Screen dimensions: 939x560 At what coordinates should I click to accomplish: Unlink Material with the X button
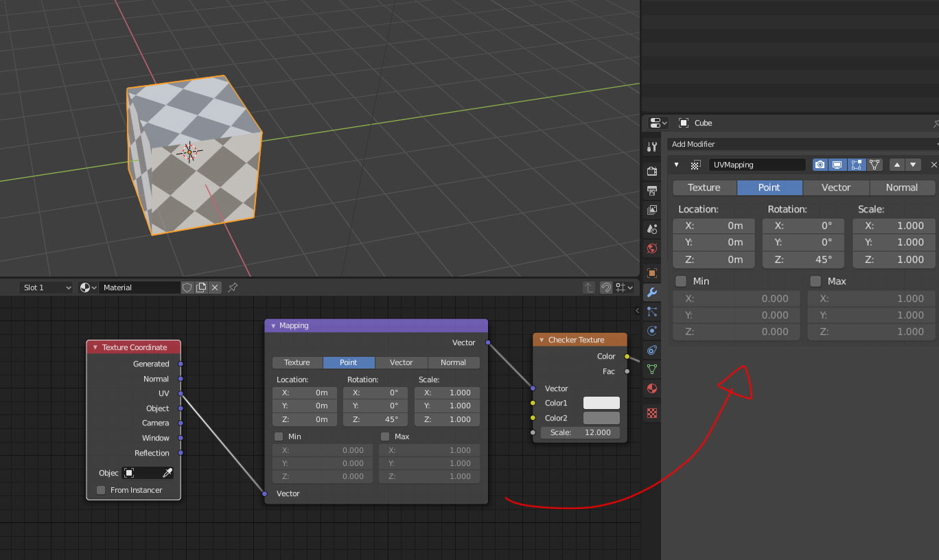[215, 288]
